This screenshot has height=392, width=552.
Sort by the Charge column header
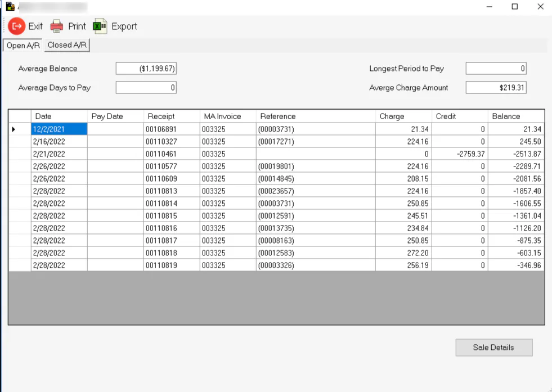pyautogui.click(x=404, y=116)
